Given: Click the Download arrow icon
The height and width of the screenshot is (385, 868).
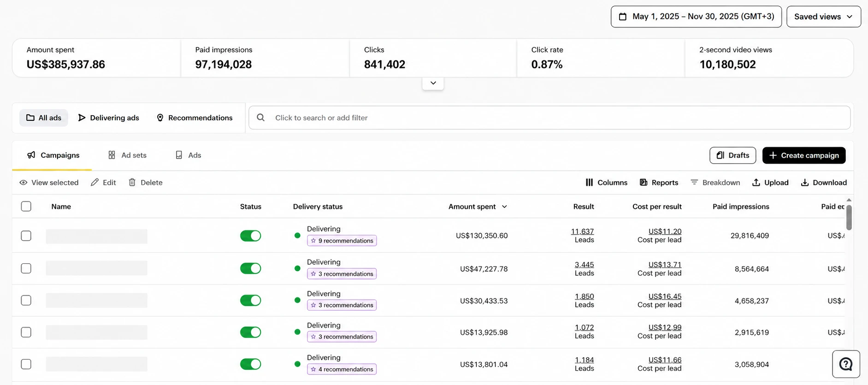Looking at the screenshot, I should [x=805, y=183].
